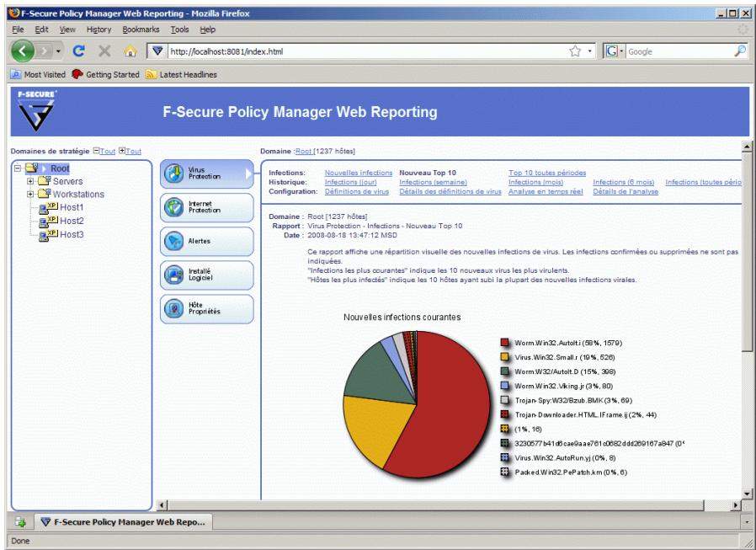The width and height of the screenshot is (756, 550).
Task: Click the Installé Logiciel category icon
Action: 173,275
